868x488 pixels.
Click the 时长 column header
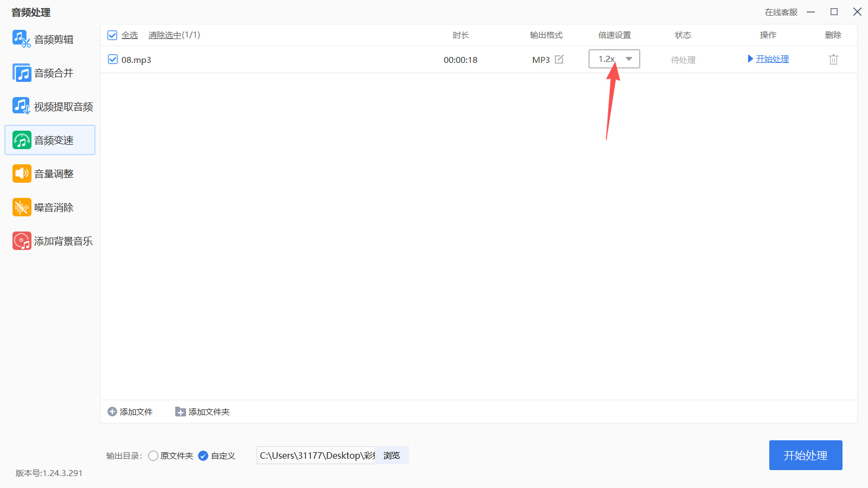click(x=461, y=35)
